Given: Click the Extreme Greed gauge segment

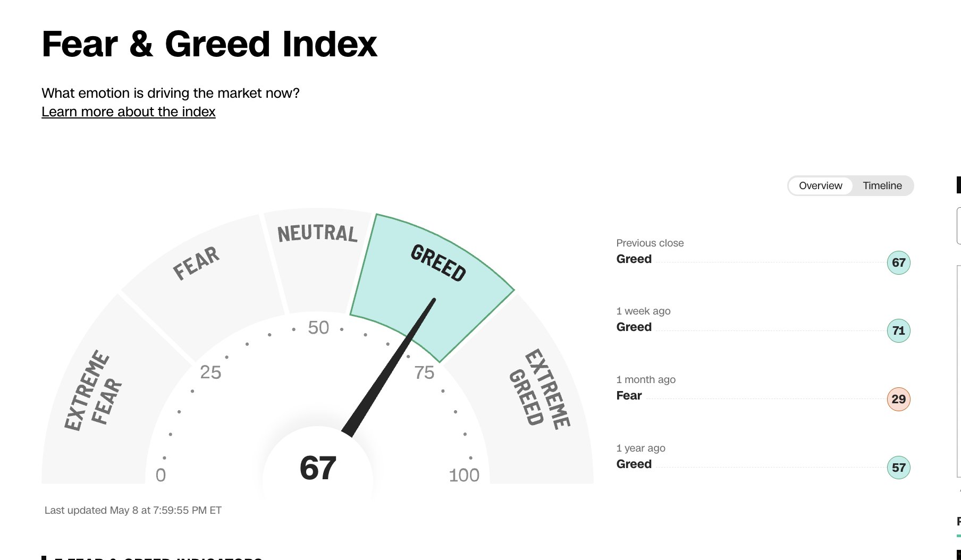Looking at the screenshot, I should click(x=532, y=393).
